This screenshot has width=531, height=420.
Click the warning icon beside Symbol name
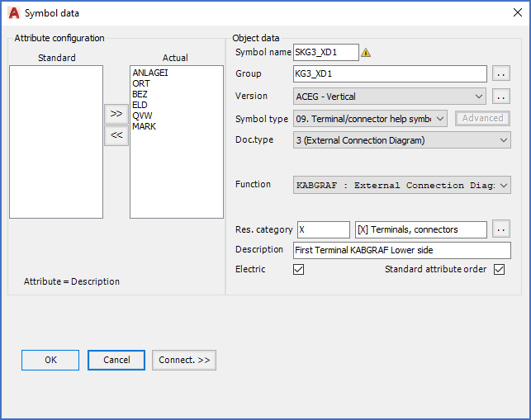(366, 53)
